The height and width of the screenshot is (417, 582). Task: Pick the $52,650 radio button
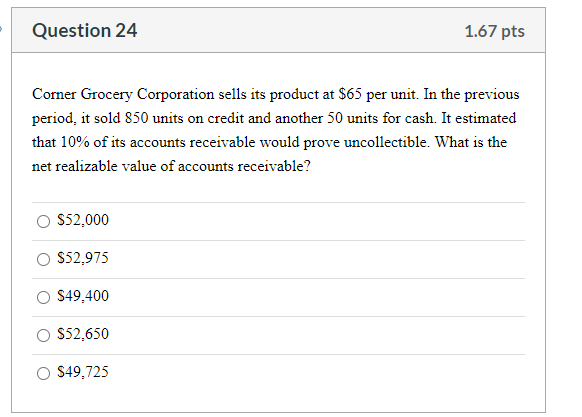tap(43, 335)
